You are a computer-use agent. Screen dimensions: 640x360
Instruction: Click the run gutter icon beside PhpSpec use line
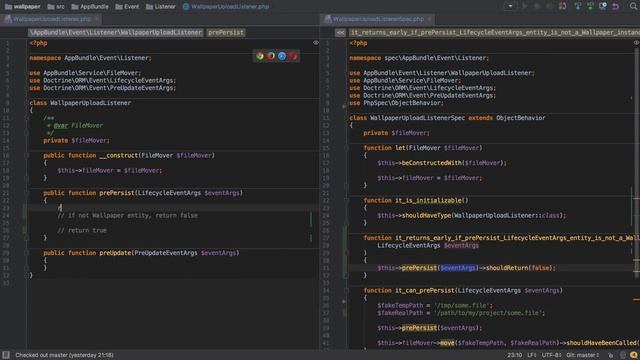(344, 106)
